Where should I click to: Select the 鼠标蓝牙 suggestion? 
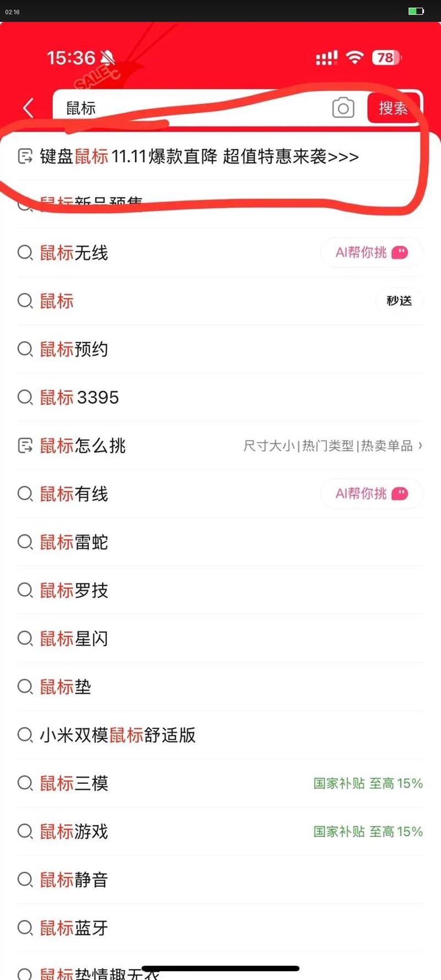[74, 928]
